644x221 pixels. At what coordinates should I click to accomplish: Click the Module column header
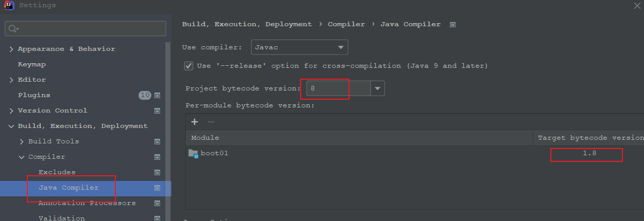[359, 138]
